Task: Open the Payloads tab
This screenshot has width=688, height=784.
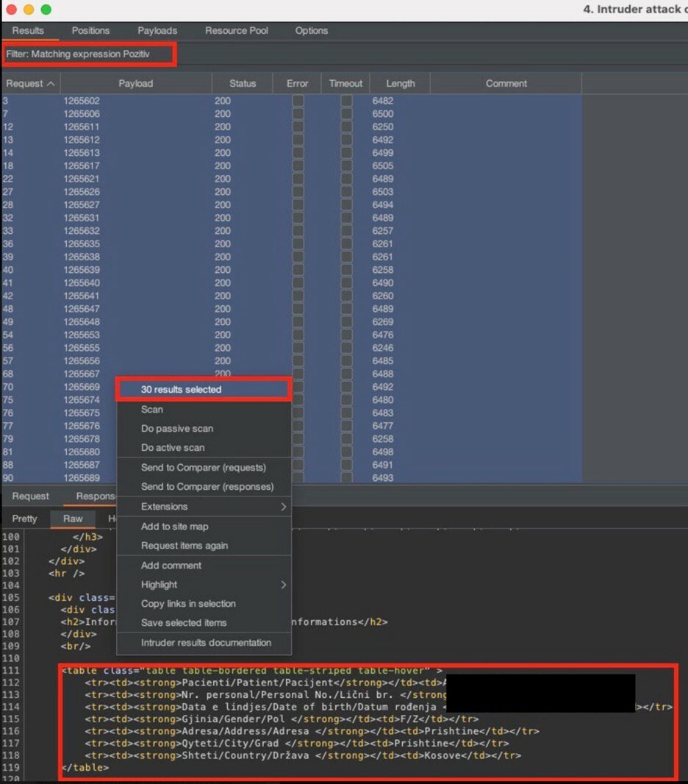Action: click(x=157, y=30)
